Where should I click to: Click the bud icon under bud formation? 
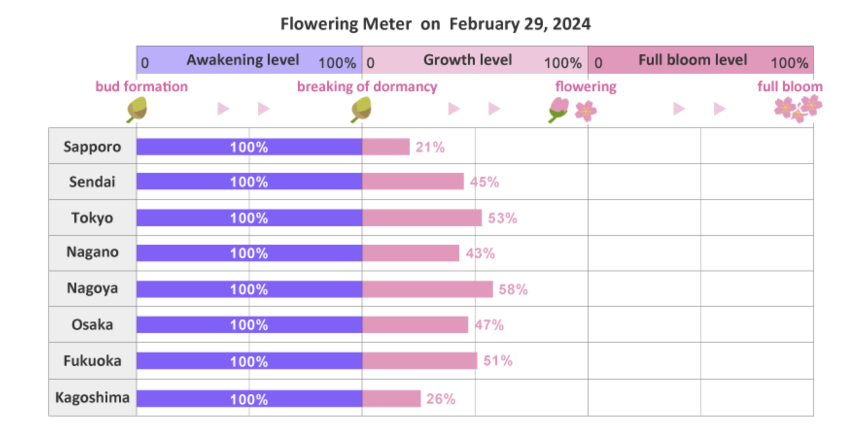pos(137,109)
